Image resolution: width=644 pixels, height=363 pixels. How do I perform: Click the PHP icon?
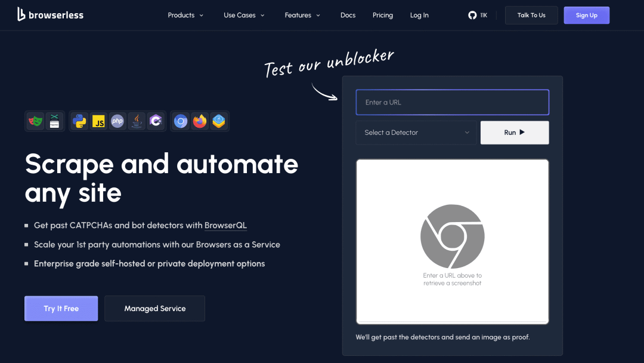(117, 121)
